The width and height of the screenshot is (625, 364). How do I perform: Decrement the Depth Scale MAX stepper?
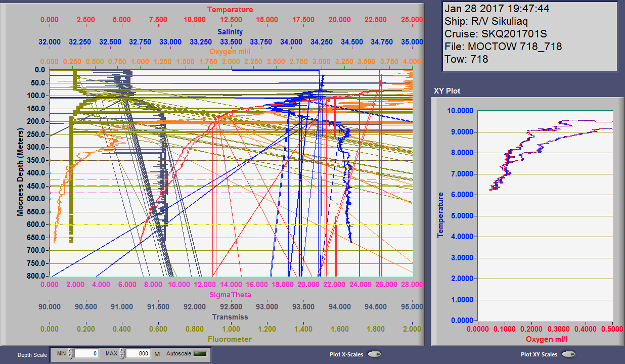122,356
